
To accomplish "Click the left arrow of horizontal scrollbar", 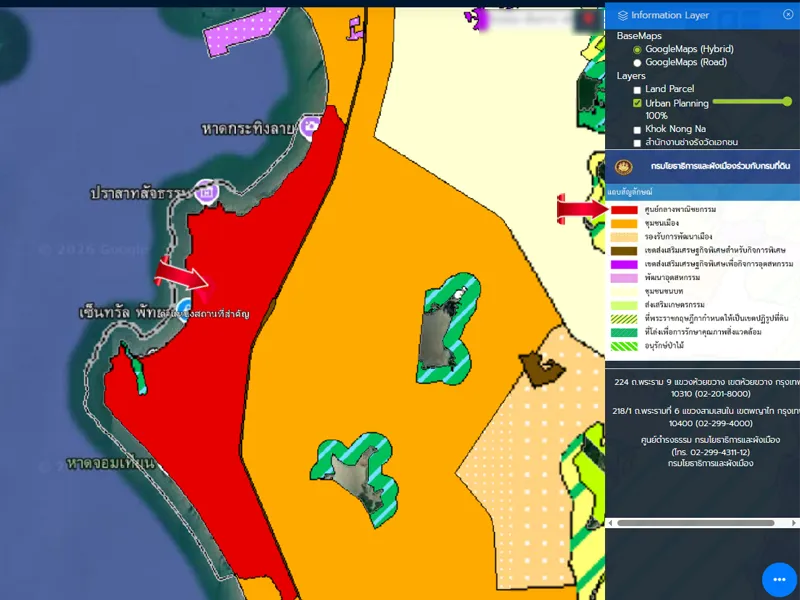I will coord(612,523).
